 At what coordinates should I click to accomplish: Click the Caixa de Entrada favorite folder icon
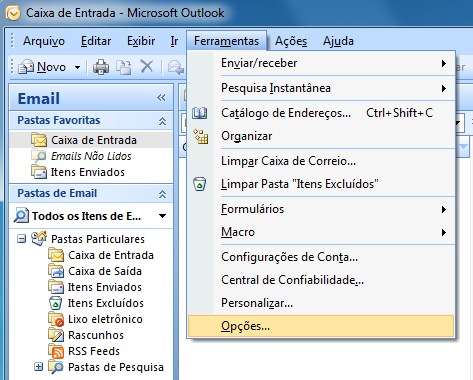tap(39, 140)
